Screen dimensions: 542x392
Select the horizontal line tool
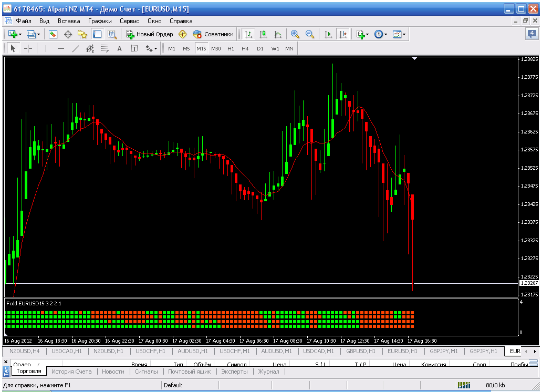click(x=61, y=48)
